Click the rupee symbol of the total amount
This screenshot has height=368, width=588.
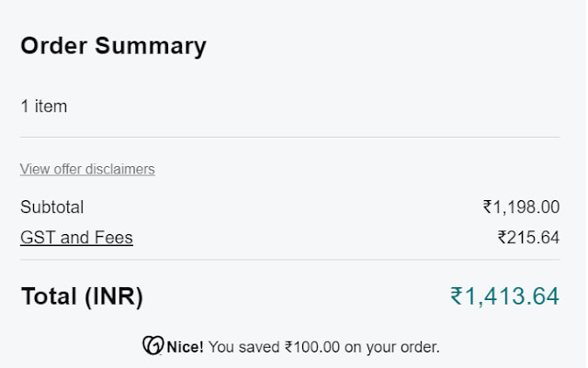tap(456, 296)
